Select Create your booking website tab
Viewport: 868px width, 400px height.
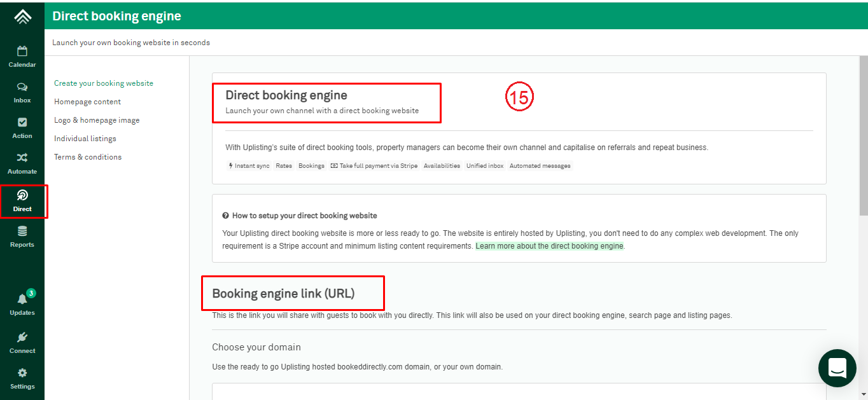104,83
